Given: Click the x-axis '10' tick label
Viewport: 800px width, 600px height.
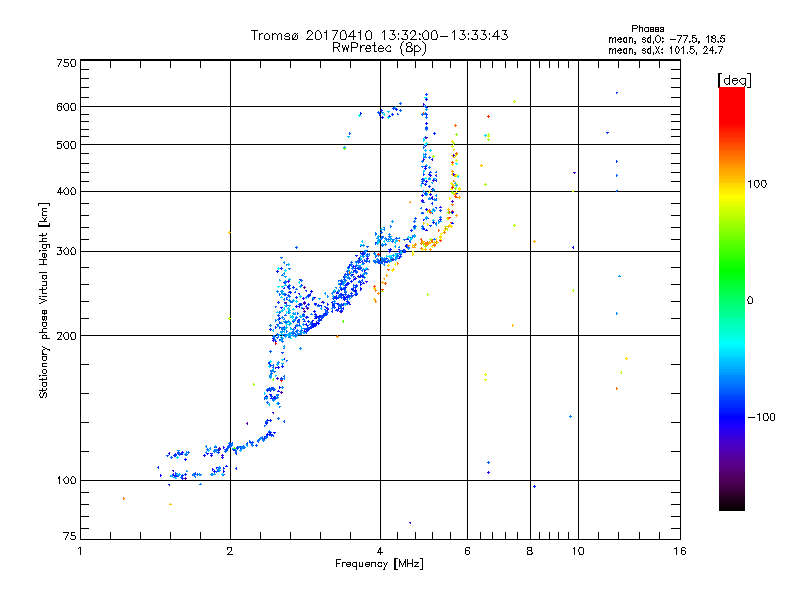Looking at the screenshot, I should pos(578,551).
